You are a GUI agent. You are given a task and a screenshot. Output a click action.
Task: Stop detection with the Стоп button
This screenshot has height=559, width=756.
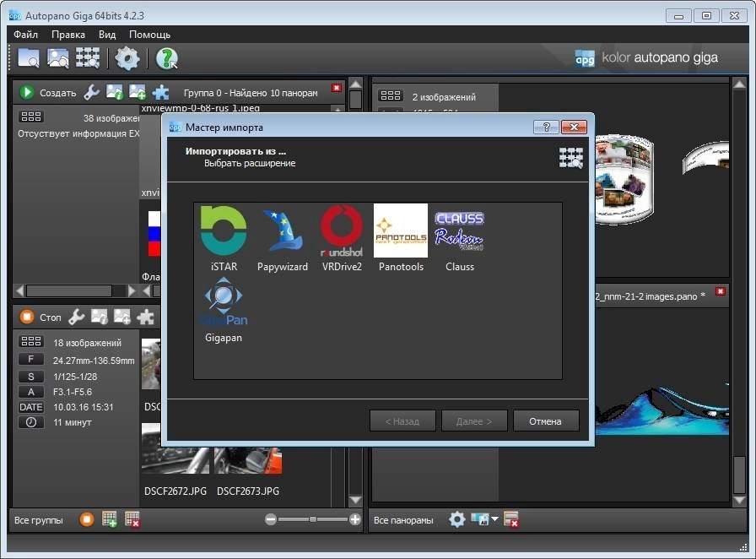point(26,317)
